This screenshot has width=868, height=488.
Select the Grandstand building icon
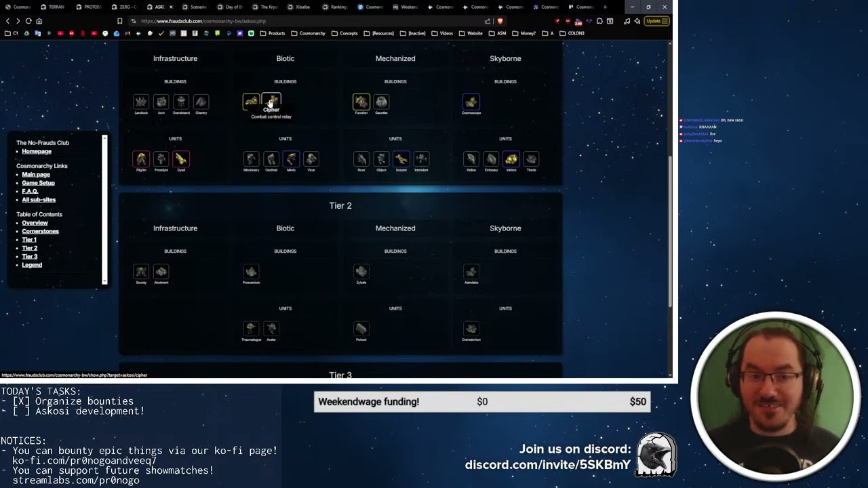pyautogui.click(x=181, y=102)
